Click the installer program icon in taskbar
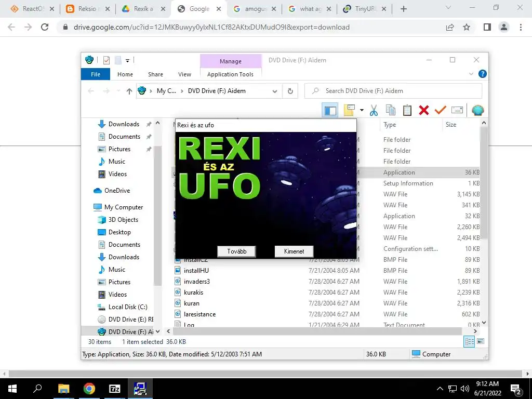 point(140,389)
